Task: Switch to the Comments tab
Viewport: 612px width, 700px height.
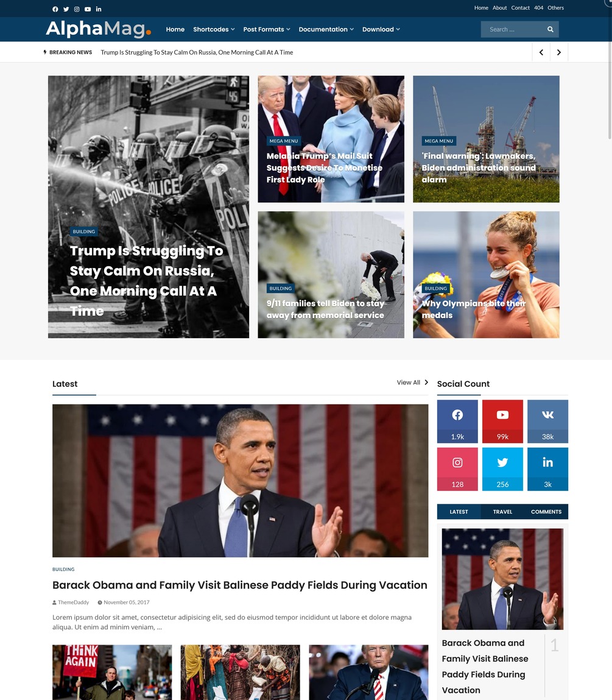Action: point(546,512)
